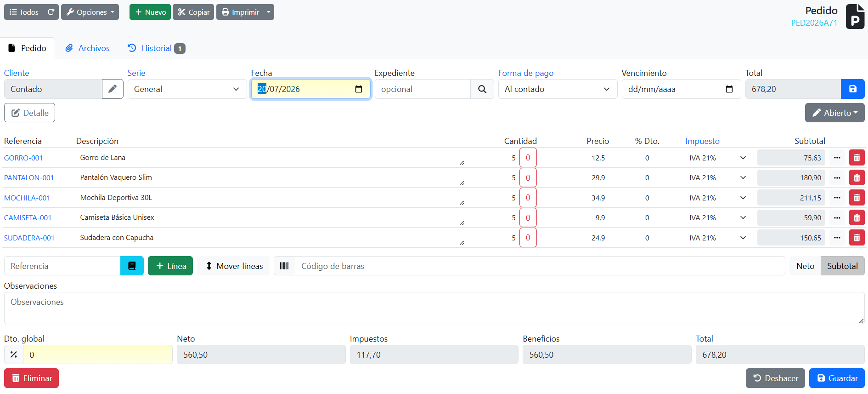This screenshot has width=868, height=394.
Task: Click the barcode icon
Action: coord(284,266)
